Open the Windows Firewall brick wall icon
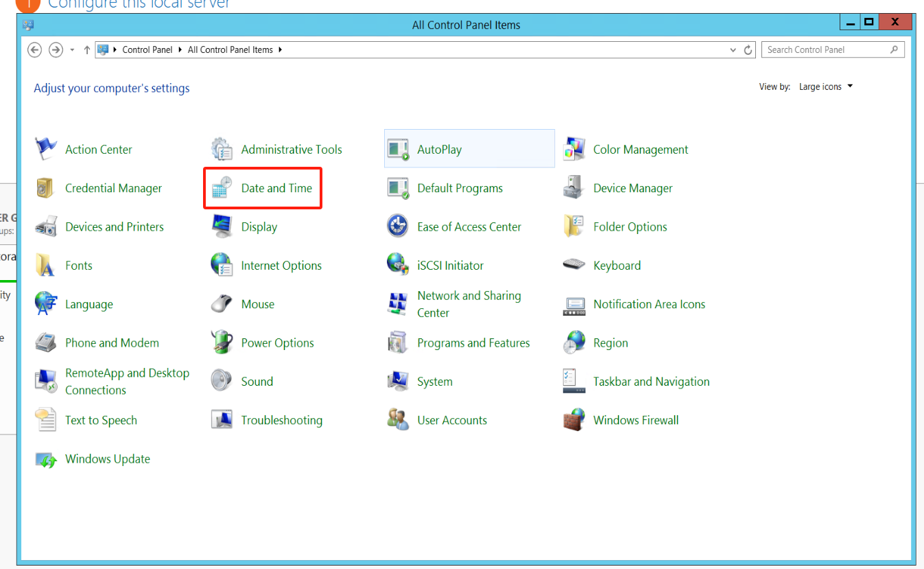Image resolution: width=924 pixels, height=569 pixels. 574,420
